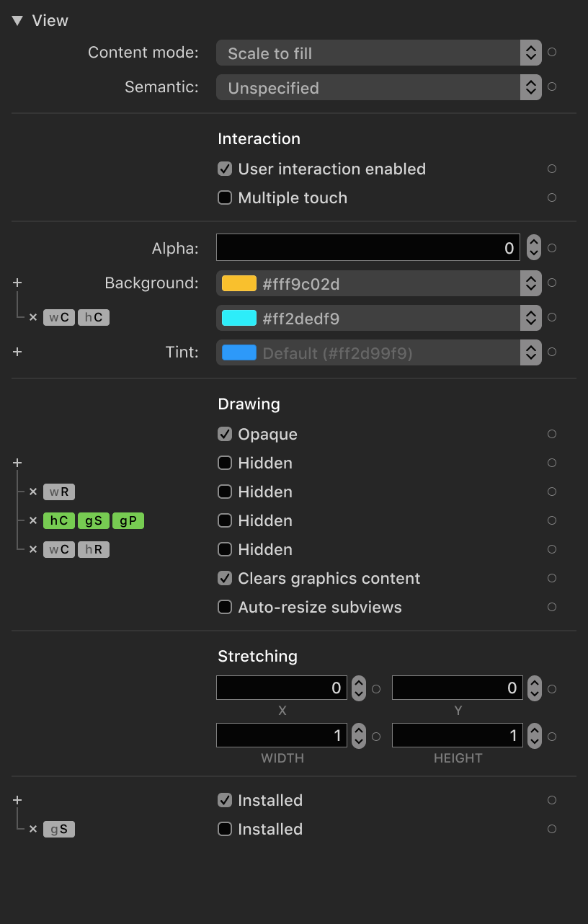Viewport: 588px width, 924px height.
Task: Open the Semantic dropdown
Action: click(x=530, y=87)
